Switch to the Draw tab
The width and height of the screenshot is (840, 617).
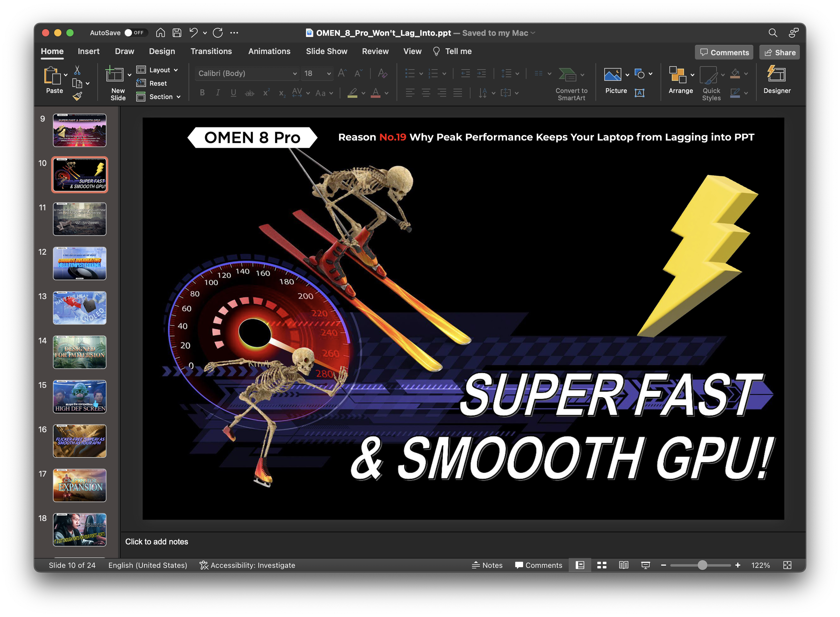124,51
